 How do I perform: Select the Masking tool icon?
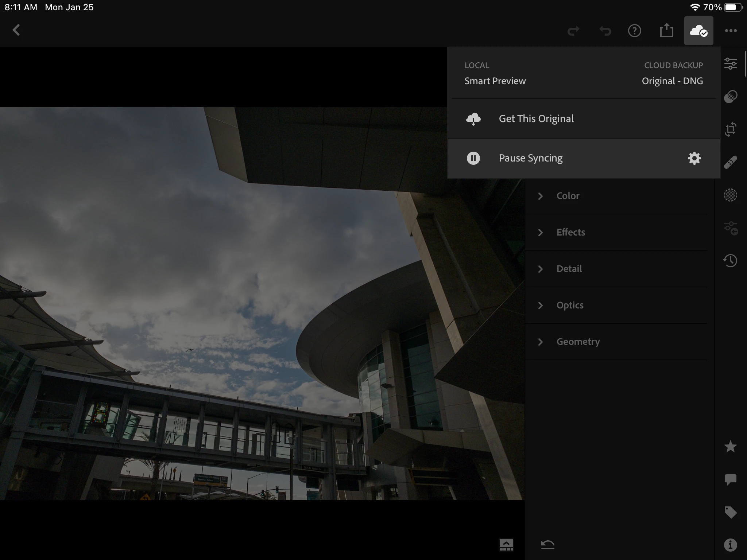(x=730, y=97)
